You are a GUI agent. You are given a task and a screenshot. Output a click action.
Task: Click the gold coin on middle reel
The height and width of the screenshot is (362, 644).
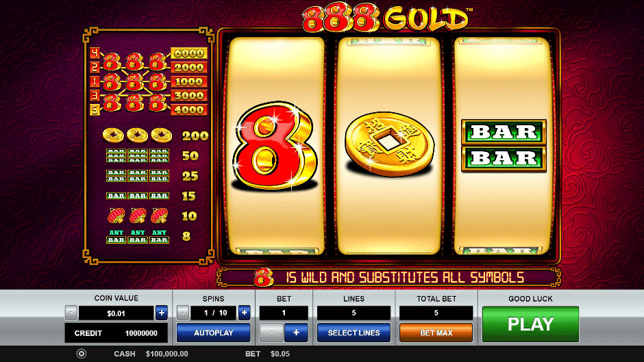pyautogui.click(x=389, y=144)
